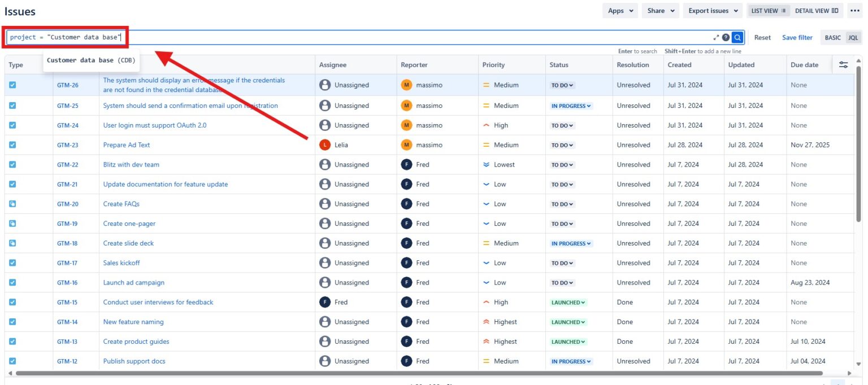Image resolution: width=868 pixels, height=385 pixels.
Task: Open the column configuration icon on table header
Action: pyautogui.click(x=843, y=64)
